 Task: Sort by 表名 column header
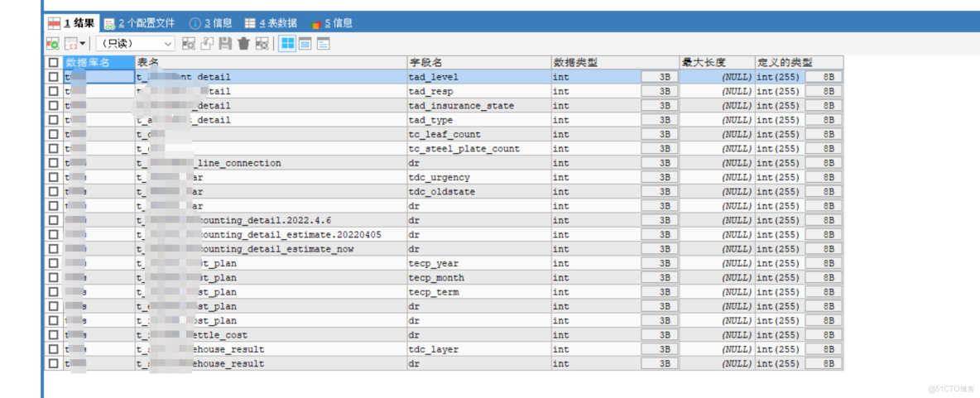coord(271,63)
